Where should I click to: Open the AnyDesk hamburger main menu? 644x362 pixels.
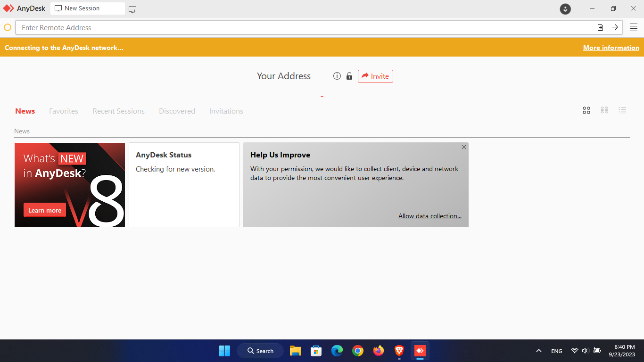click(634, 27)
